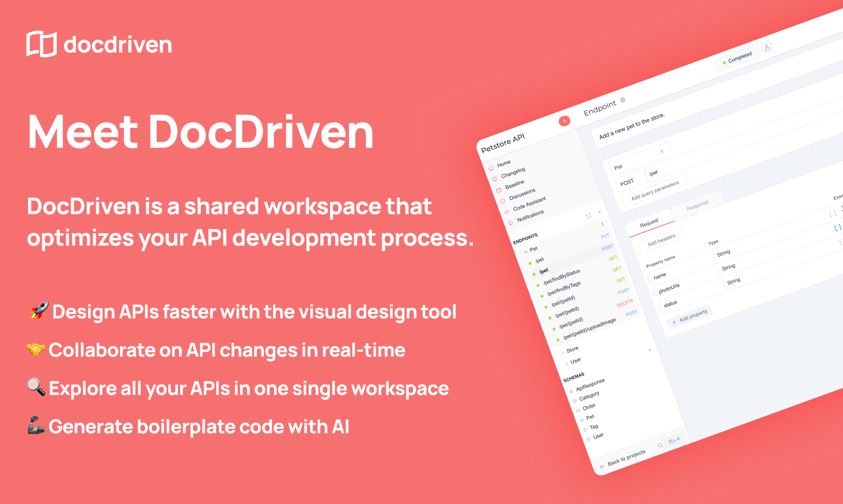Collapse the Pet endpoints group
Screen dimensions: 843x504
[x=526, y=252]
